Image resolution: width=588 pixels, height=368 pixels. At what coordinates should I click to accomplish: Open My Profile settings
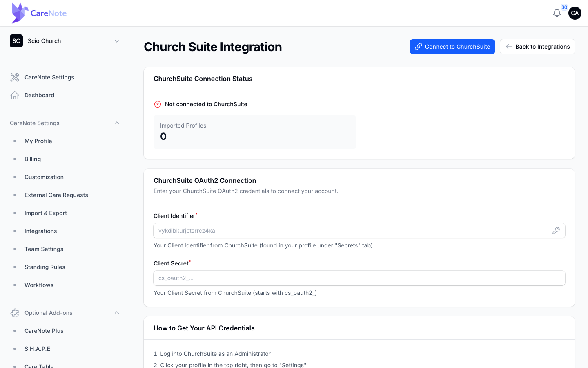tap(38, 141)
